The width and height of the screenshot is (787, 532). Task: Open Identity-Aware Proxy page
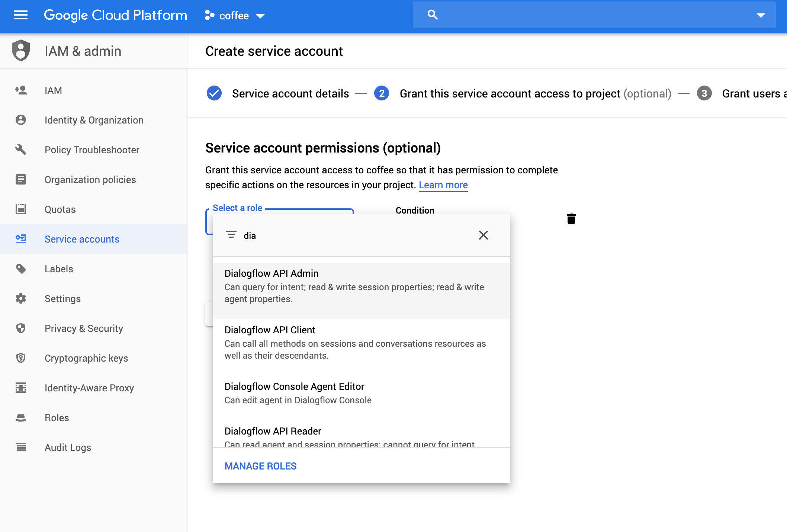[x=93, y=388]
